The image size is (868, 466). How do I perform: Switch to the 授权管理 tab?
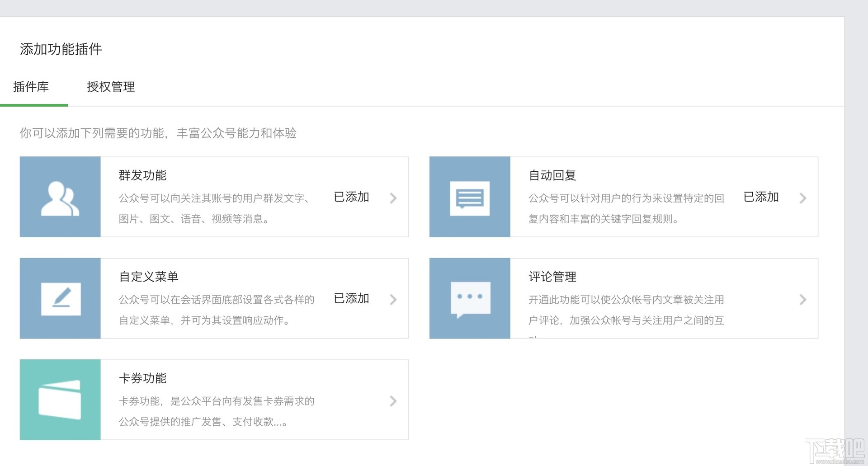(111, 87)
